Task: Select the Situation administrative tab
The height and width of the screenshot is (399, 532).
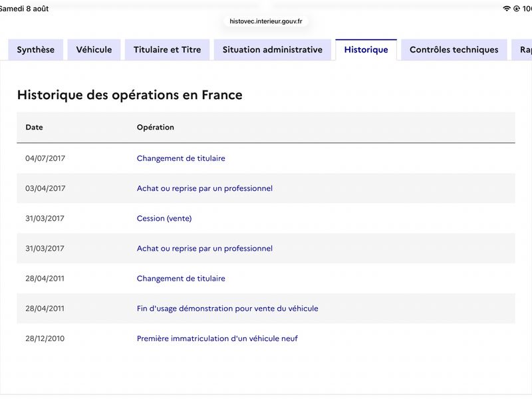Action: point(273,49)
